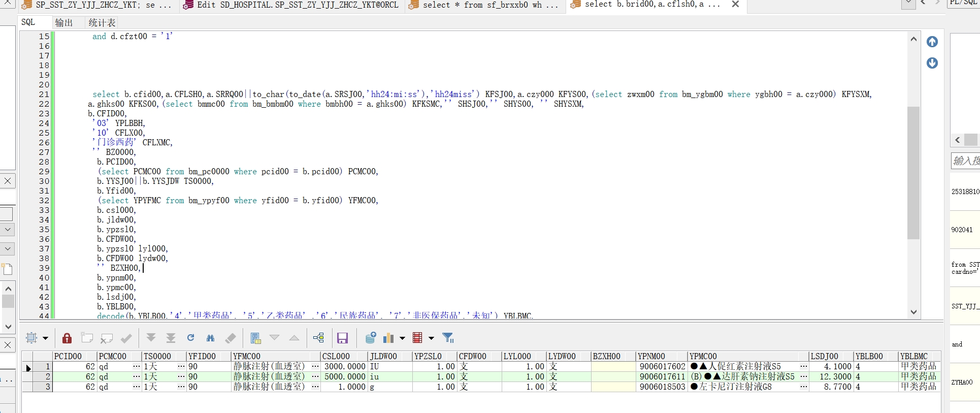Image resolution: width=980 pixels, height=413 pixels.
Task: Click the fetch next page arrow icon
Action: pyautogui.click(x=151, y=338)
